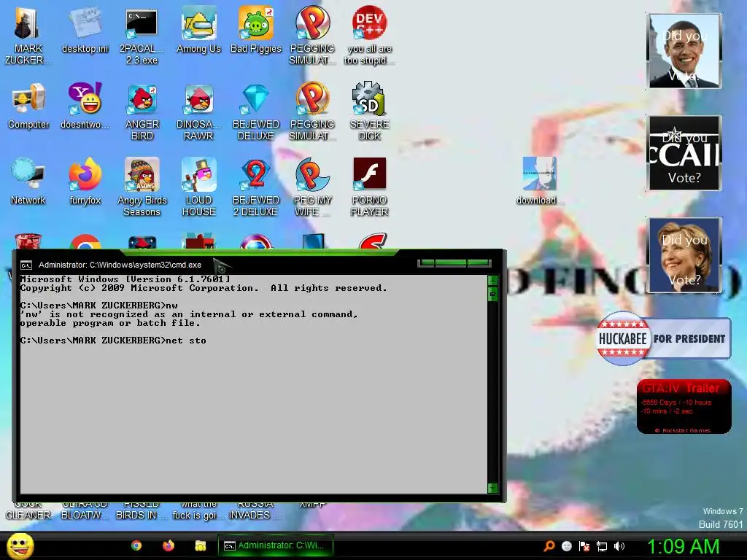Open the MARK ZUCKER... desktop icon
747x560 pixels.
[x=27, y=35]
